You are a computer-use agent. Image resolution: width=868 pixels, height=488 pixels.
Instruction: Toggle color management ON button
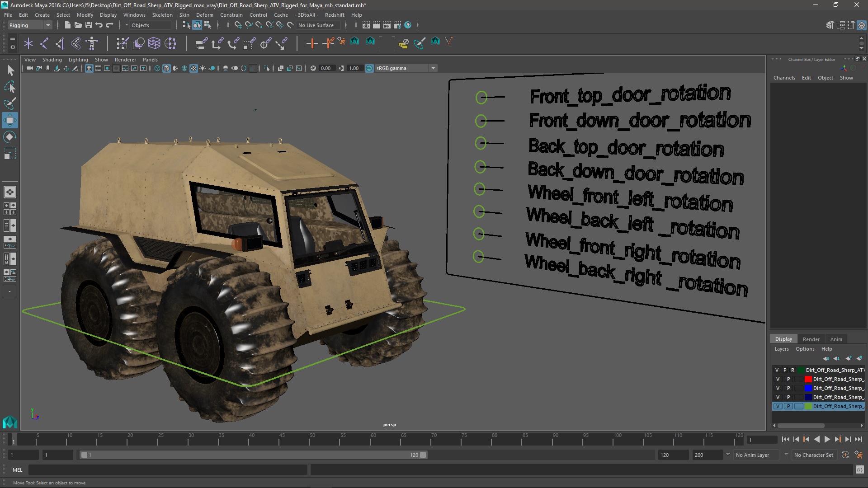coord(369,68)
